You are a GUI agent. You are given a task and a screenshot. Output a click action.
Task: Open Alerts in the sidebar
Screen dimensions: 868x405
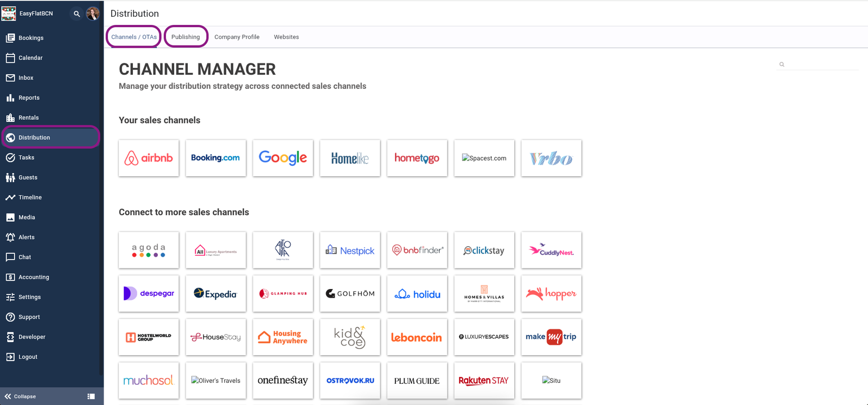click(x=26, y=237)
